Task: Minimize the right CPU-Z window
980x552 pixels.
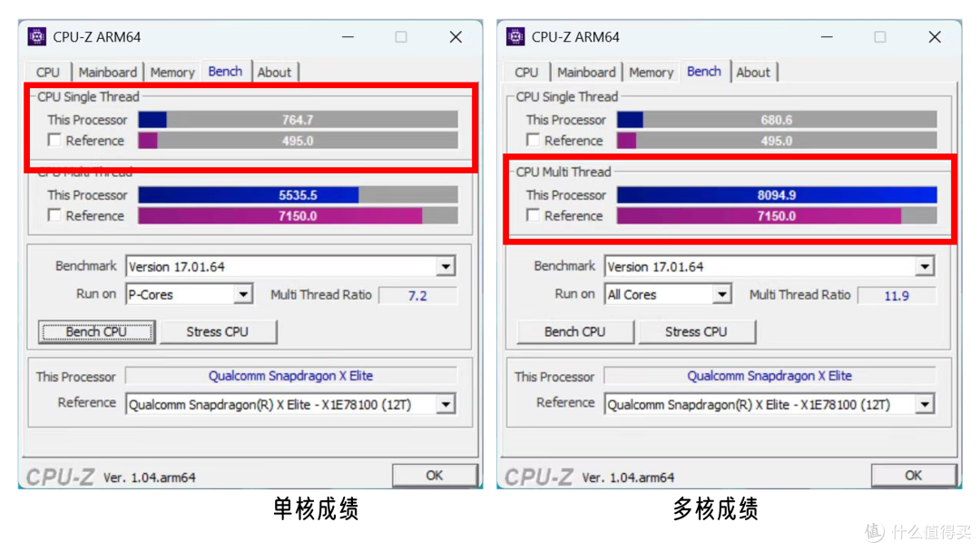Action: tap(827, 37)
